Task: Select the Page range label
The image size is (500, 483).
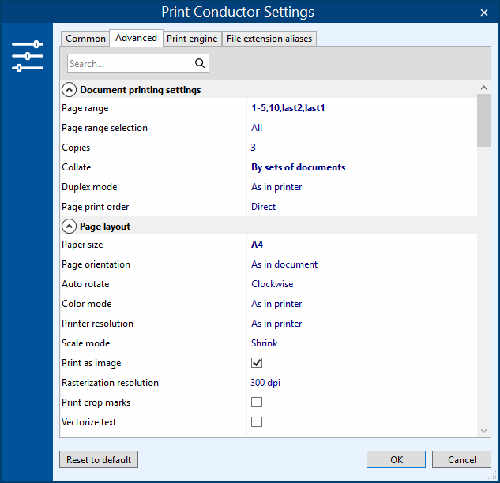Action: click(x=85, y=108)
